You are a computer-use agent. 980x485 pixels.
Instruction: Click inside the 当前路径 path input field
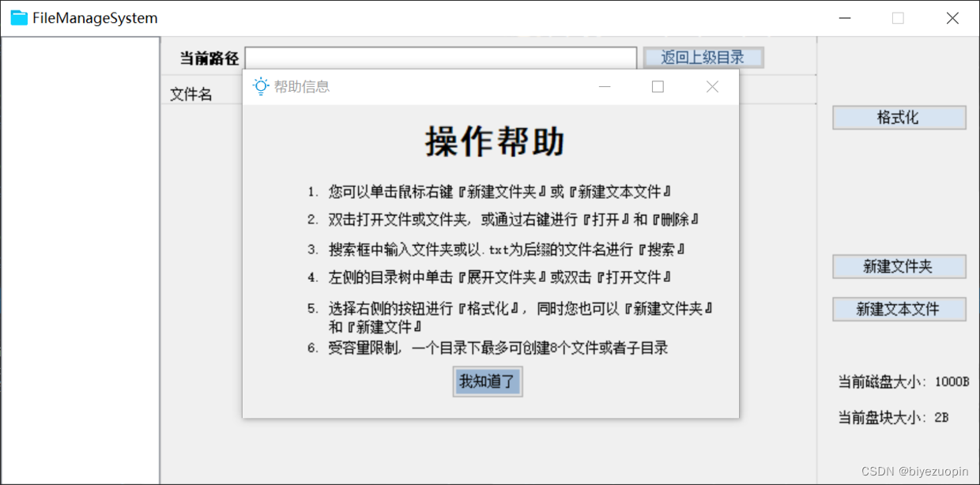[x=441, y=57]
